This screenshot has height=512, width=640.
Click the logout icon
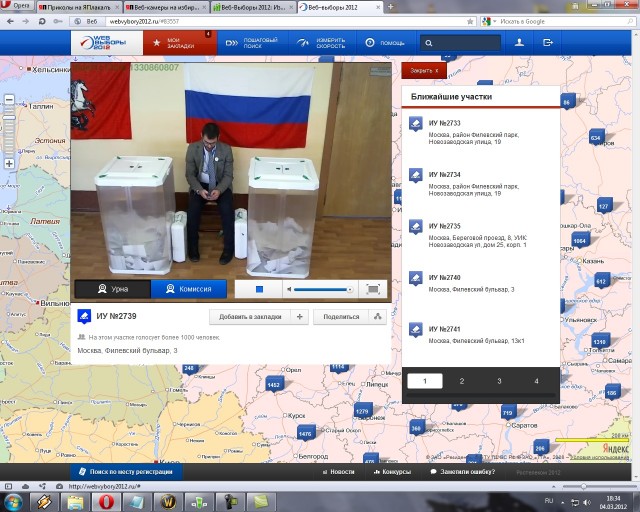tap(548, 42)
